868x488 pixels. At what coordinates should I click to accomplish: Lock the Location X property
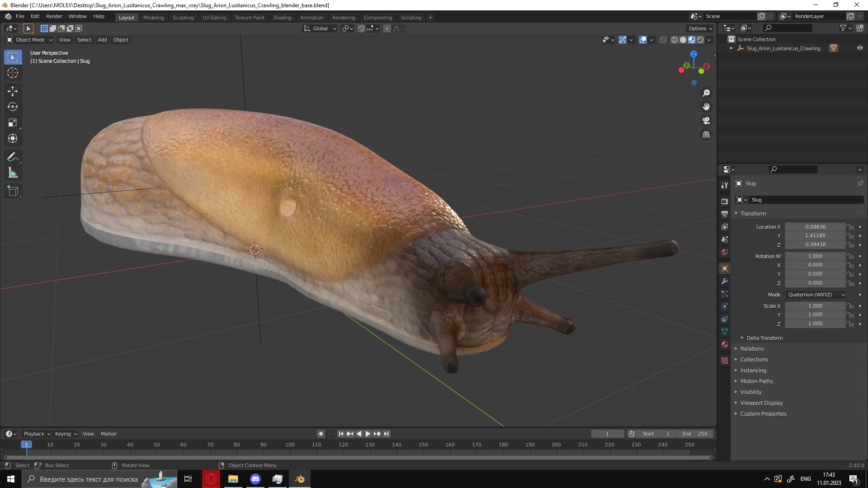click(x=850, y=227)
